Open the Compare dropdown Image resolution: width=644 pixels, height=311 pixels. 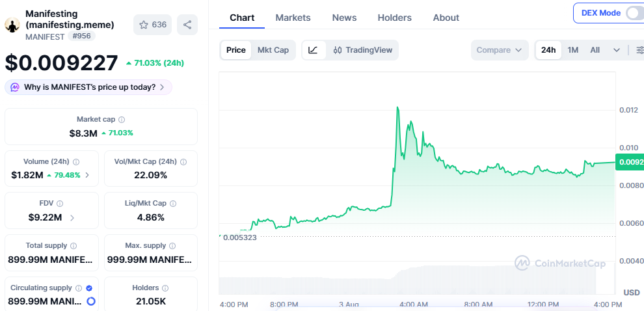point(500,50)
